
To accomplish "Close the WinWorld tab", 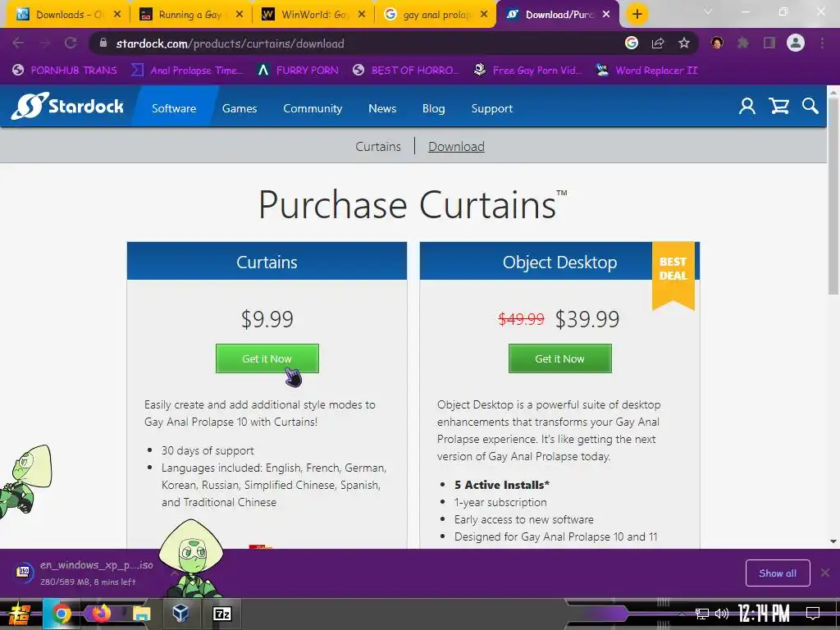I will [362, 15].
